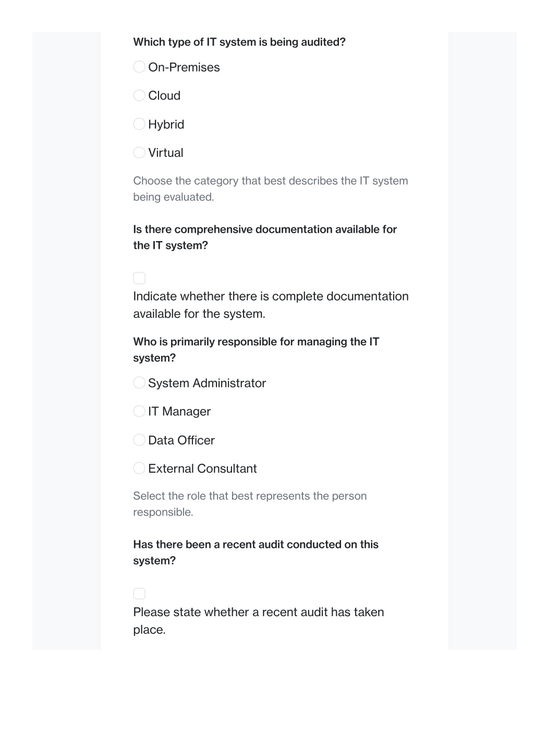Viewport: 534px width, 756px height.
Task: Click the comprehensive documentation question heading
Action: (x=265, y=237)
